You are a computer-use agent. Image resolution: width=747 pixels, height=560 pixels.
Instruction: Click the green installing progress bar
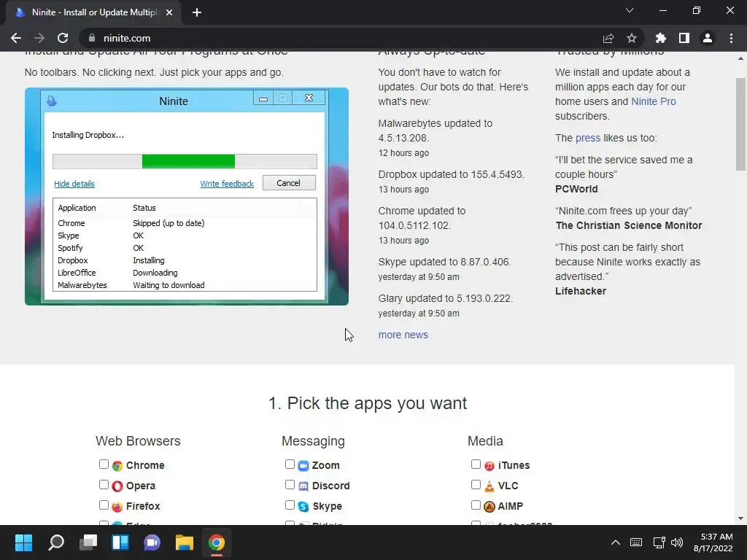pos(188,161)
